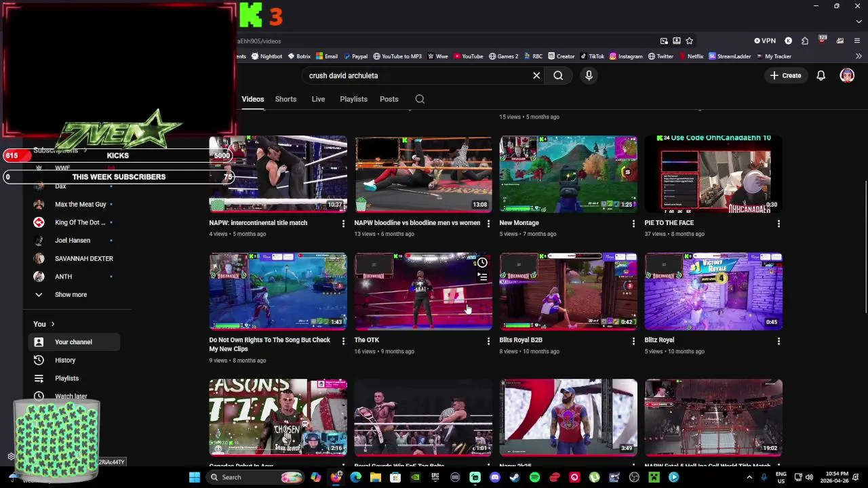Open options menu for Blitz Royal video
The width and height of the screenshot is (868, 488).
click(778, 341)
